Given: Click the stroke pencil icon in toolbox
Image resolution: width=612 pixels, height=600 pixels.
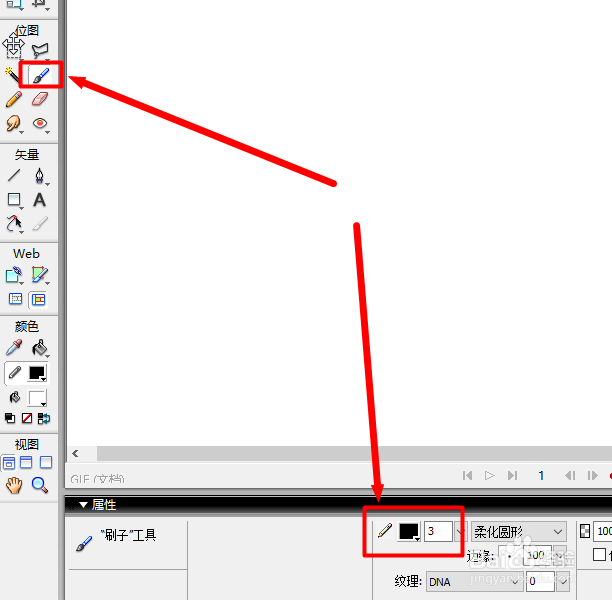Looking at the screenshot, I should [15, 372].
